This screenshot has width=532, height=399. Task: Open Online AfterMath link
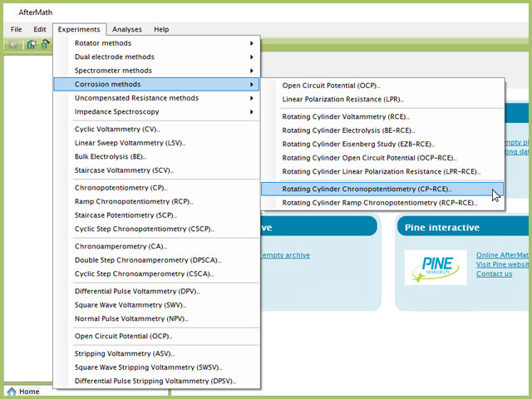[502, 255]
